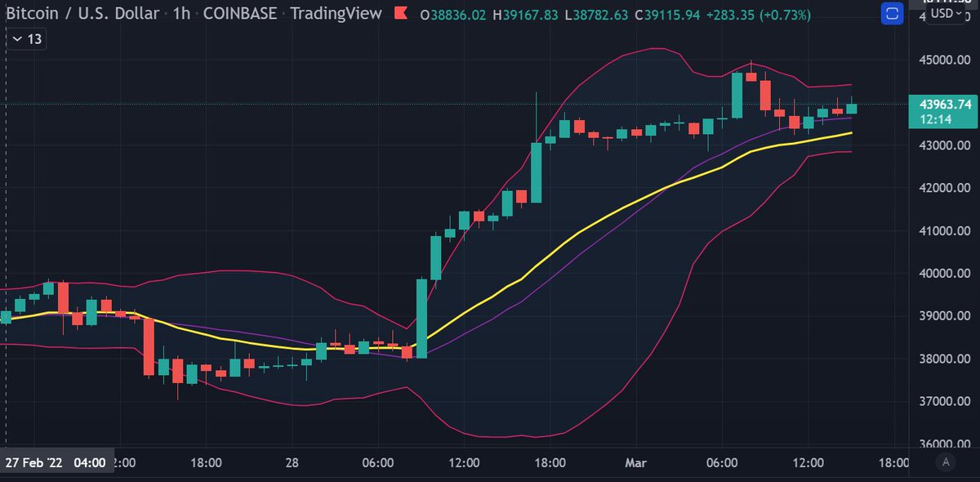Click the 37000.00 price axis label
980x482 pixels.
944,402
